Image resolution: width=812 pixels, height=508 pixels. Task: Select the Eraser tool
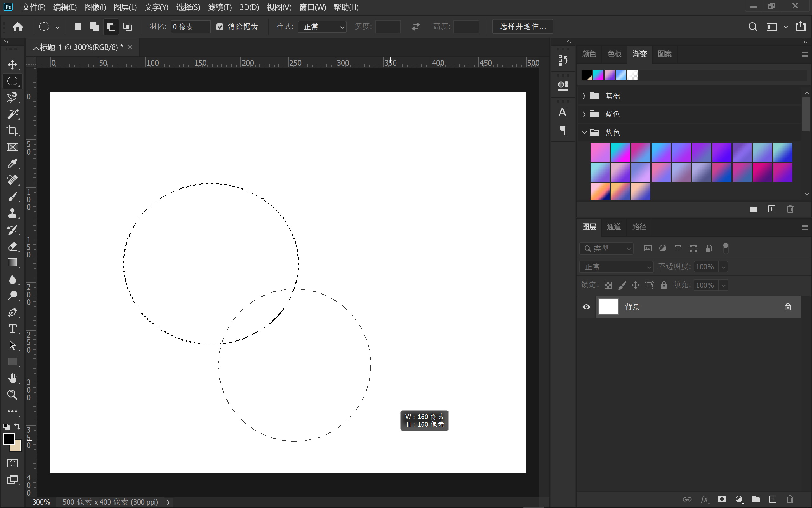point(12,246)
